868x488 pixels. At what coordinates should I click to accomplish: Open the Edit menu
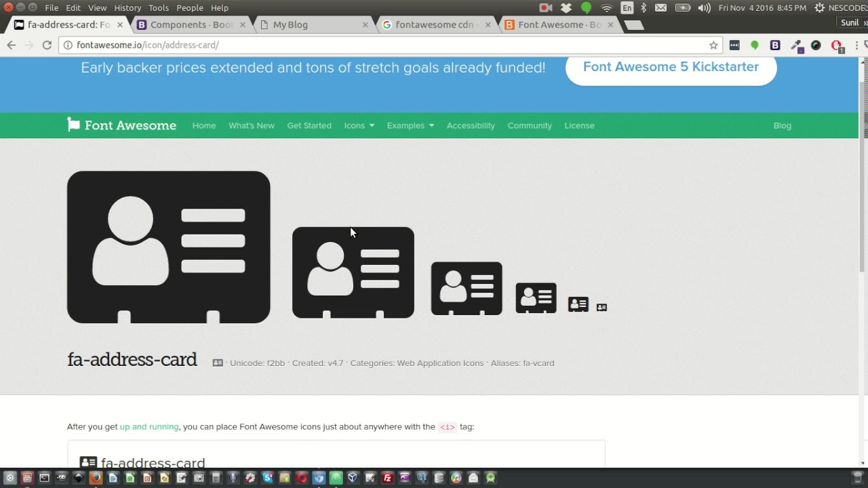73,8
